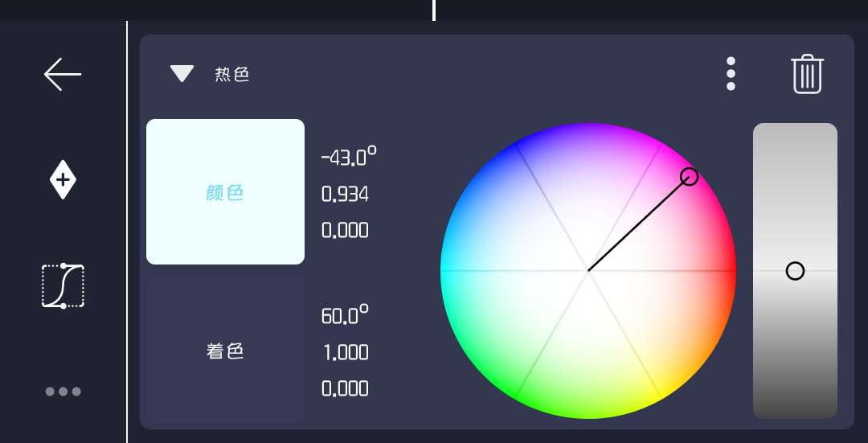868x443 pixels.
Task: Collapse the 热色 panel triangle
Action: tap(182, 74)
